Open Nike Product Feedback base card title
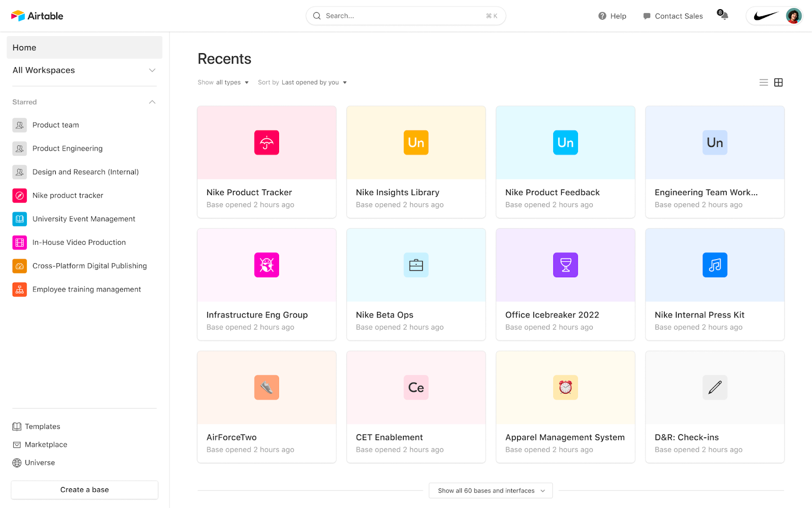 point(553,193)
